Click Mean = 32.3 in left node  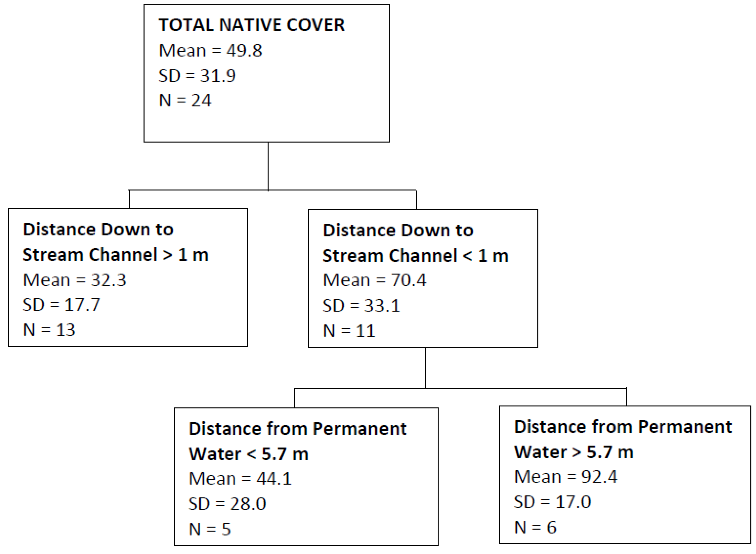click(x=74, y=280)
